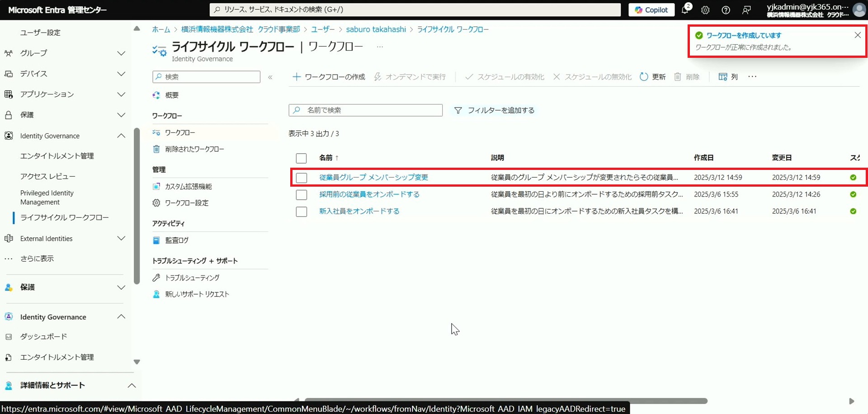Open Privileged Identity Management in sidebar
Screen dimensions: 868x414
47,198
